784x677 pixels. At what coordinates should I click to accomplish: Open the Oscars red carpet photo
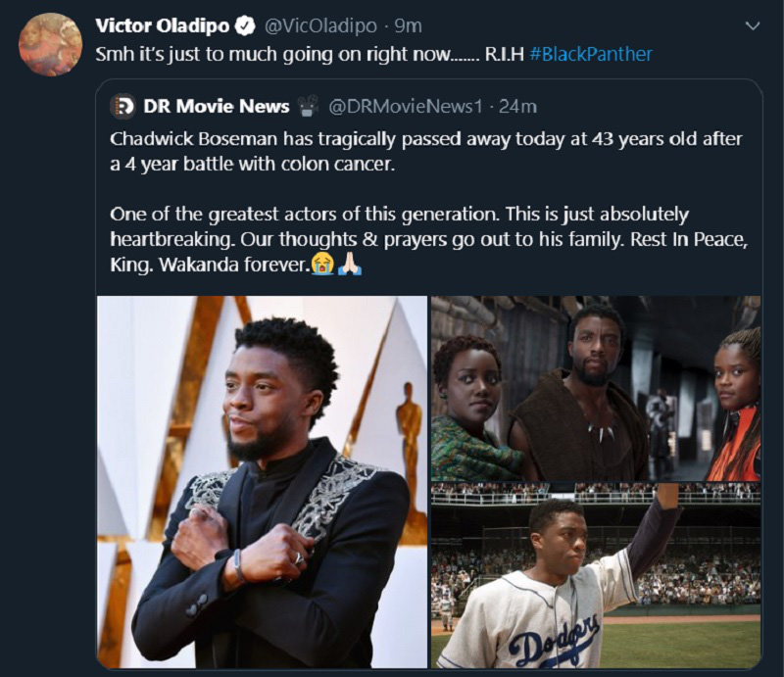coord(263,482)
